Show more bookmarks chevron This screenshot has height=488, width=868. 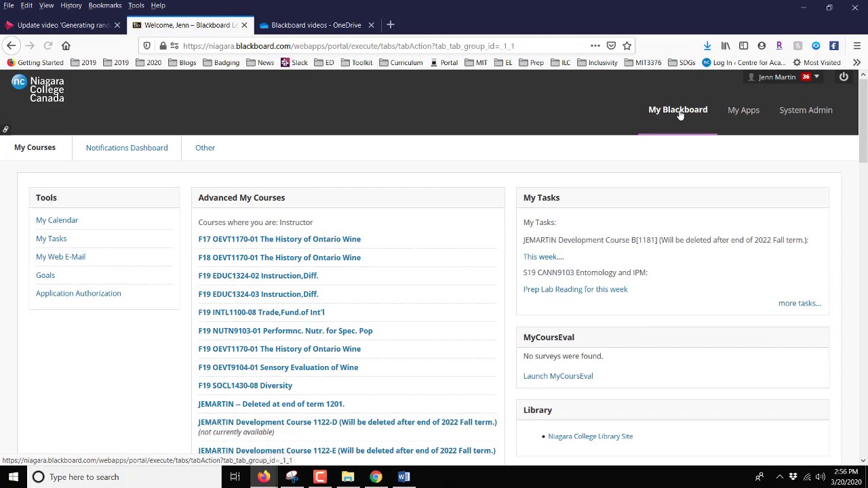coord(857,62)
